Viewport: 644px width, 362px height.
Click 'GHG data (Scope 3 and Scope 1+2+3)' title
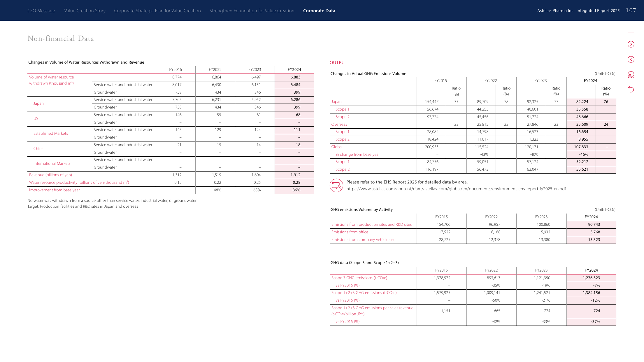[x=364, y=263]
